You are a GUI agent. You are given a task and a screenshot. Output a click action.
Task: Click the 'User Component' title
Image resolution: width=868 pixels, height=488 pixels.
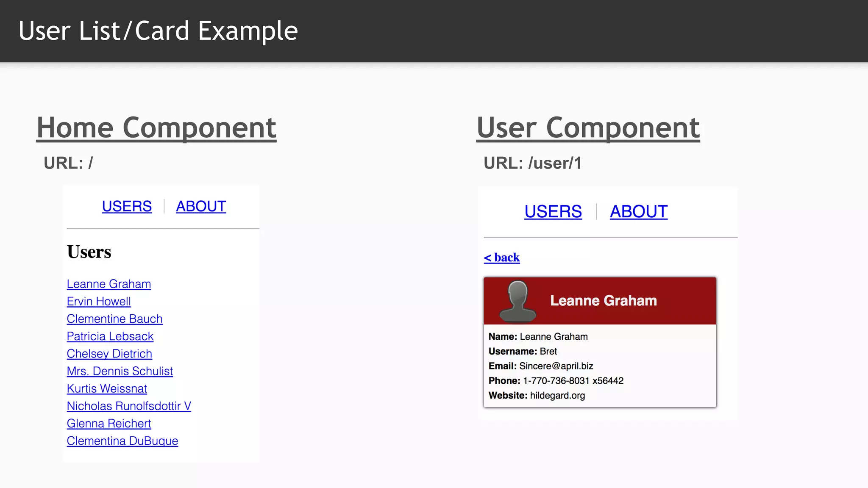pos(588,128)
